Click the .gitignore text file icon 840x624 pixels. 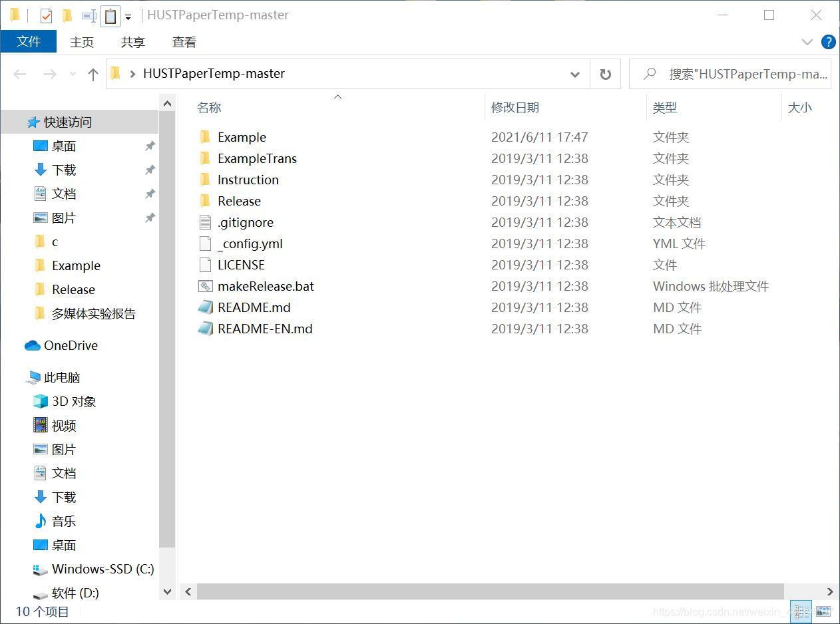205,222
